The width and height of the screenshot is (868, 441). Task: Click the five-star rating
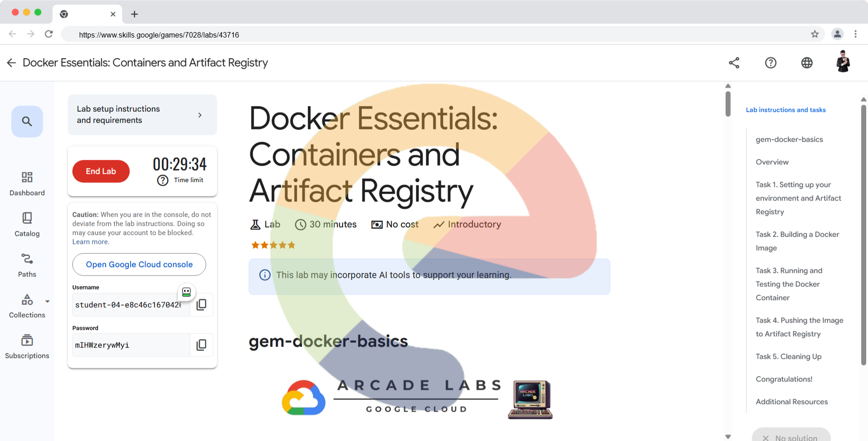pyautogui.click(x=273, y=245)
